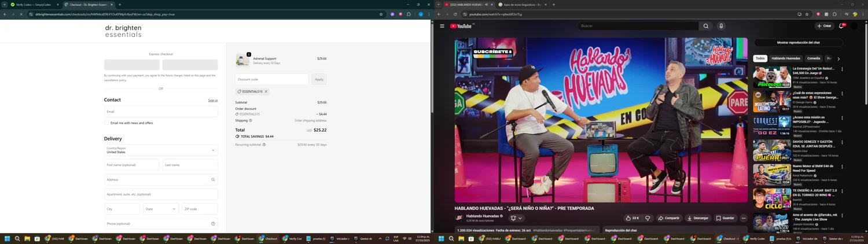
Task: Open YouTube account avatar
Action: pyautogui.click(x=854, y=26)
